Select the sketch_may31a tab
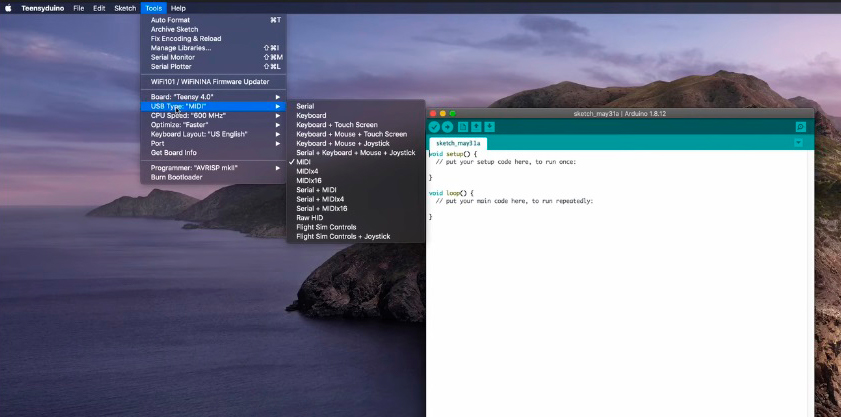841x417 pixels. [458, 143]
